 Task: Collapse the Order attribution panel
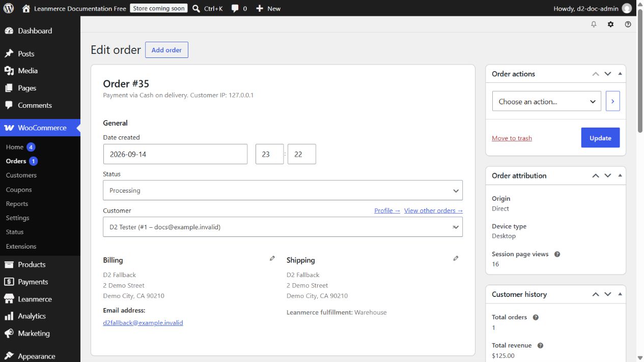point(620,175)
